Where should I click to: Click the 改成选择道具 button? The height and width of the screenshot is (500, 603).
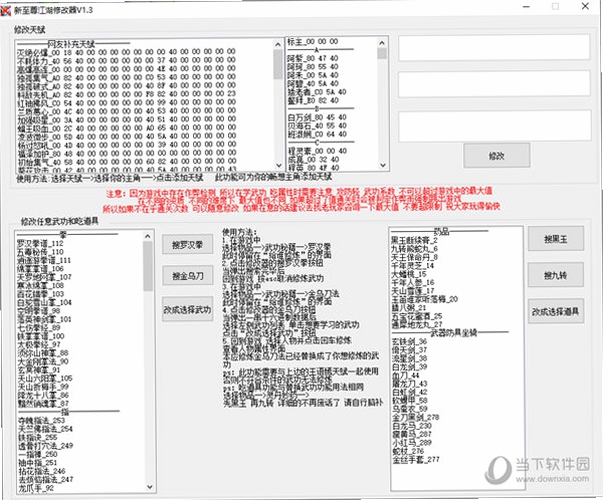(555, 311)
